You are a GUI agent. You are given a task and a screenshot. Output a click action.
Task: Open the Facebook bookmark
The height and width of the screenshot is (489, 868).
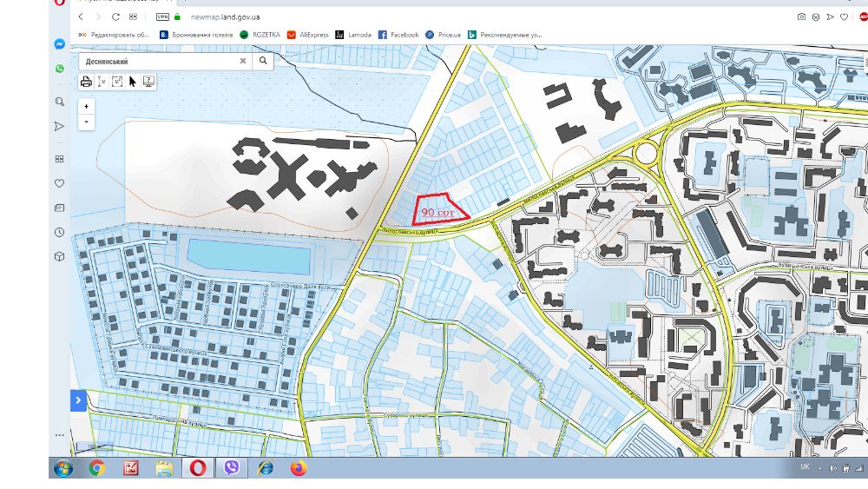point(398,35)
